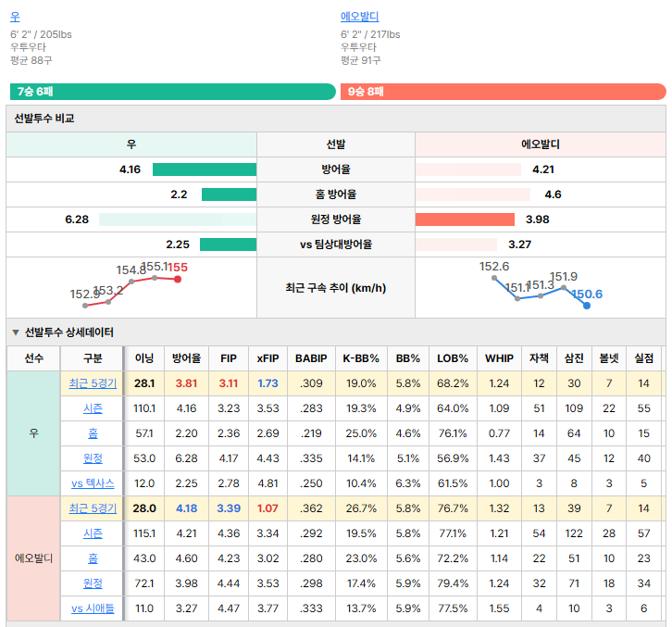Click the blue 4.18 방어율 cell
Image resolution: width=672 pixels, height=627 pixels.
click(x=186, y=508)
